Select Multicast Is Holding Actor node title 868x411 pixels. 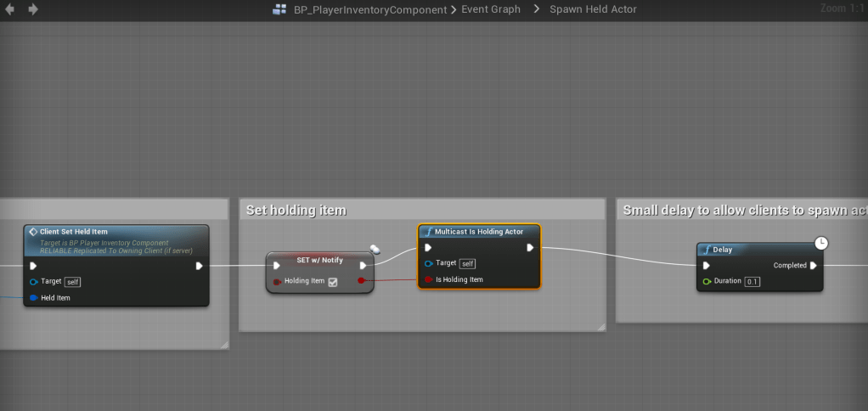(x=479, y=232)
